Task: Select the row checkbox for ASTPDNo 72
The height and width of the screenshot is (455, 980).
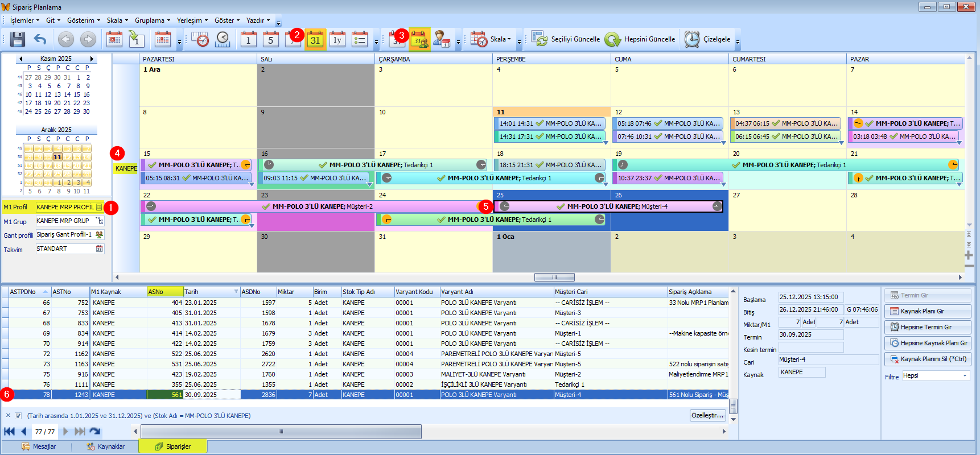Action: pyautogui.click(x=5, y=354)
